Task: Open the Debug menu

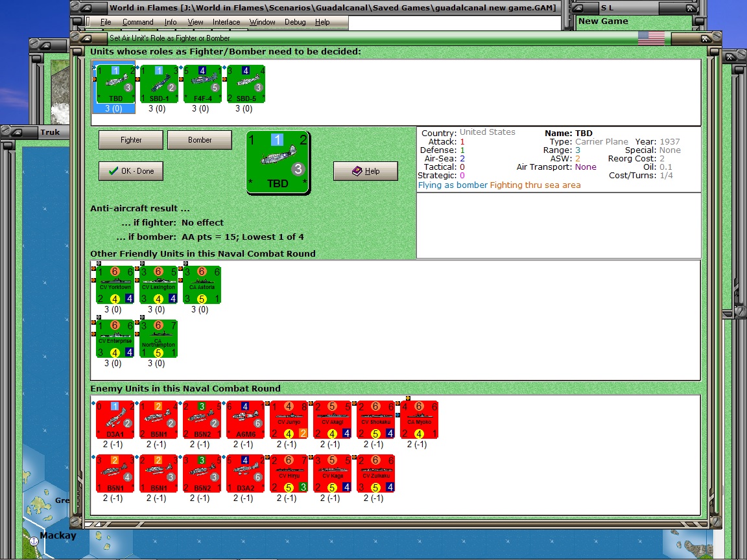Action: [x=296, y=22]
